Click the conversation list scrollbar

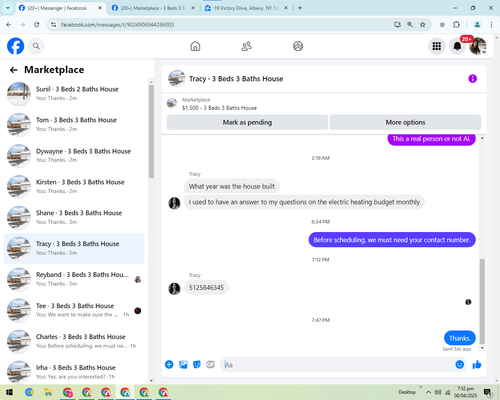click(x=151, y=132)
